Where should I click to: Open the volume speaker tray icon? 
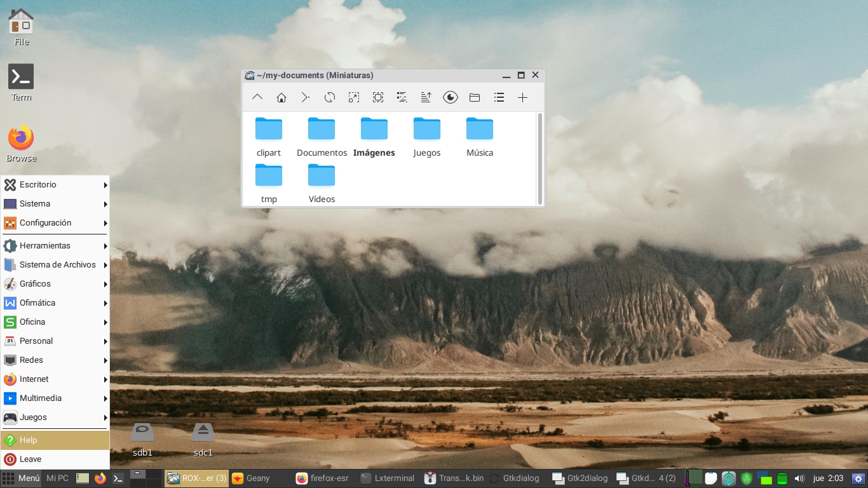point(799,478)
